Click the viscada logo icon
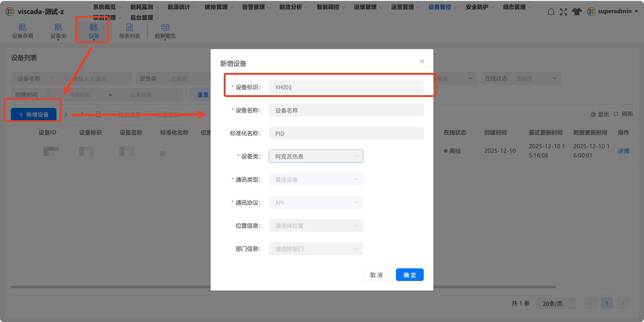This screenshot has height=322, width=644. [10, 11]
